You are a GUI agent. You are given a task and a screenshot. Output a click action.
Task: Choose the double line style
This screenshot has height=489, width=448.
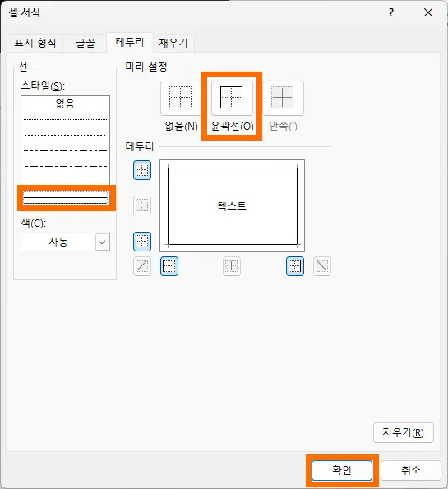[x=65, y=198]
